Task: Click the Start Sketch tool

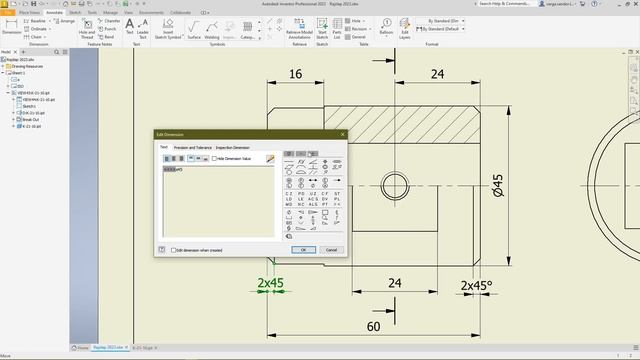Action: (x=322, y=29)
